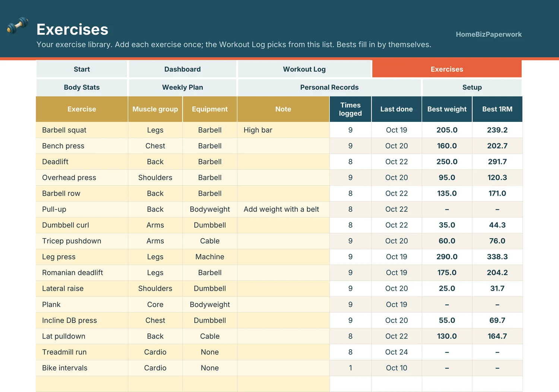The image size is (559, 392).
Task: Select the Exercise column header
Action: click(x=82, y=109)
